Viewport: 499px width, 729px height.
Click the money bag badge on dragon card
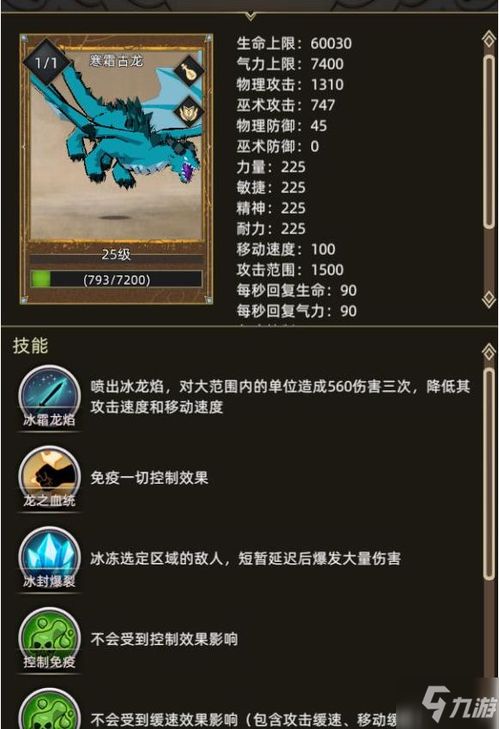click(189, 71)
